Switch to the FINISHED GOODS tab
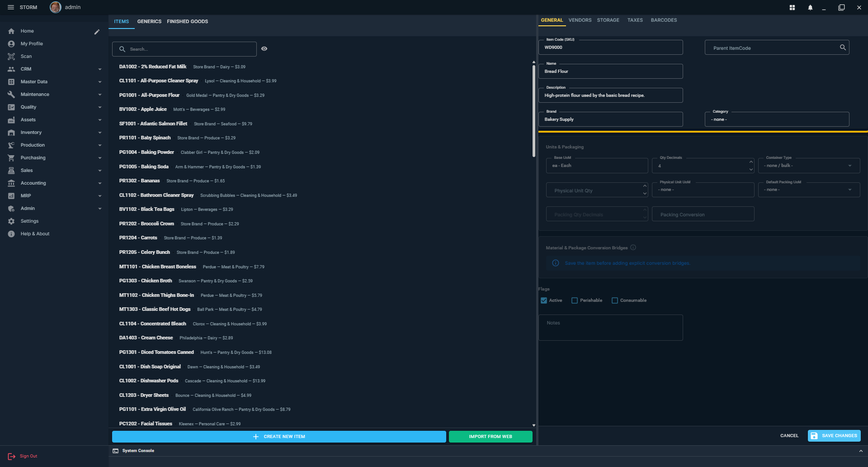 187,21
